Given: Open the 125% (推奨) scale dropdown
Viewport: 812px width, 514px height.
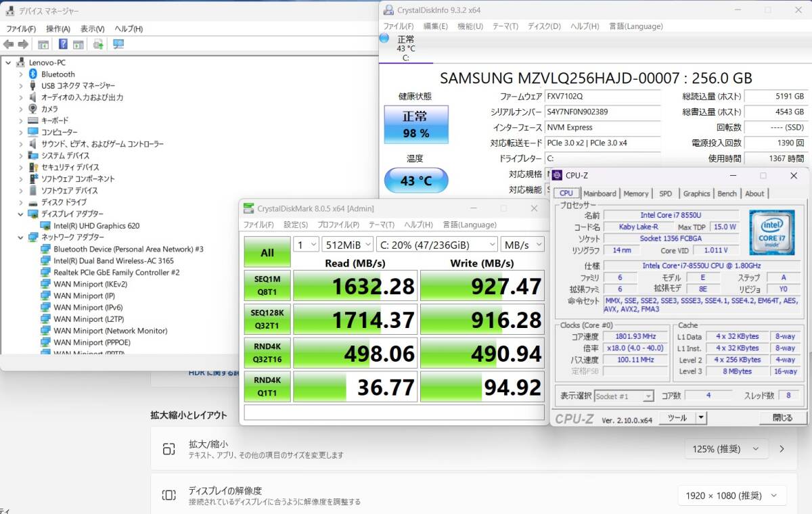Looking at the screenshot, I should pos(727,449).
